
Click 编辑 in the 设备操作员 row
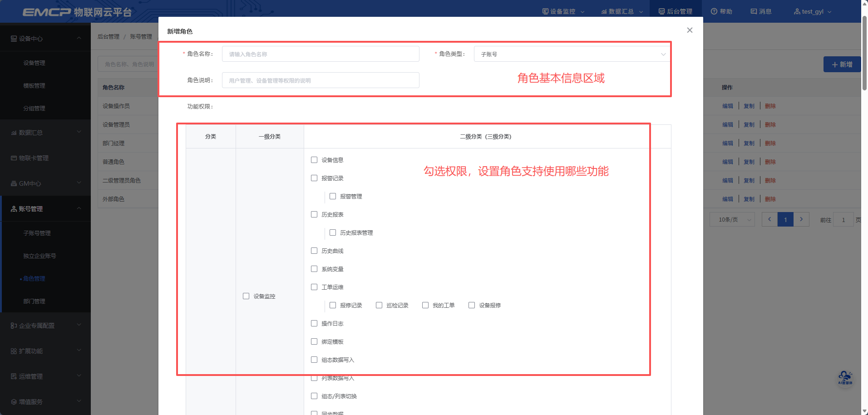(728, 106)
